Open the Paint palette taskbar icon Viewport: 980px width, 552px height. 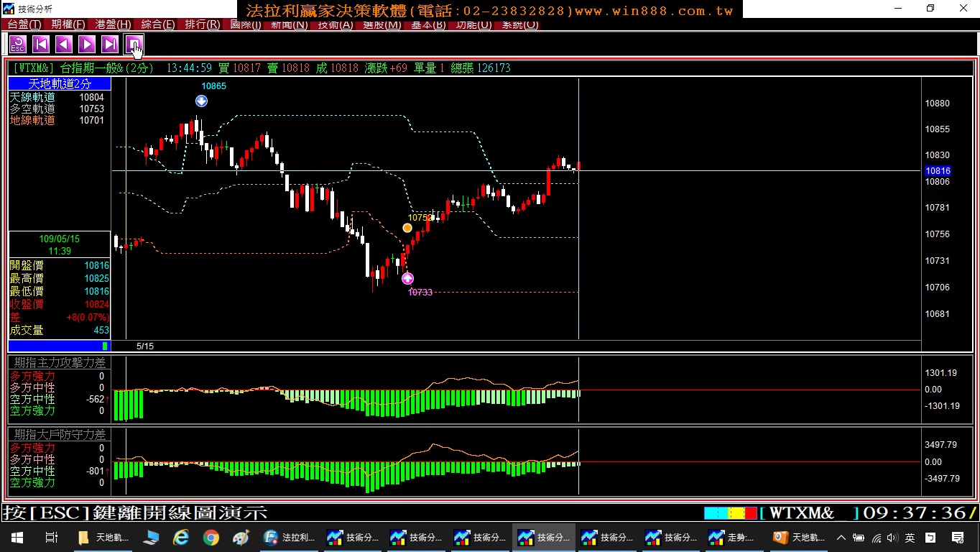[241, 537]
